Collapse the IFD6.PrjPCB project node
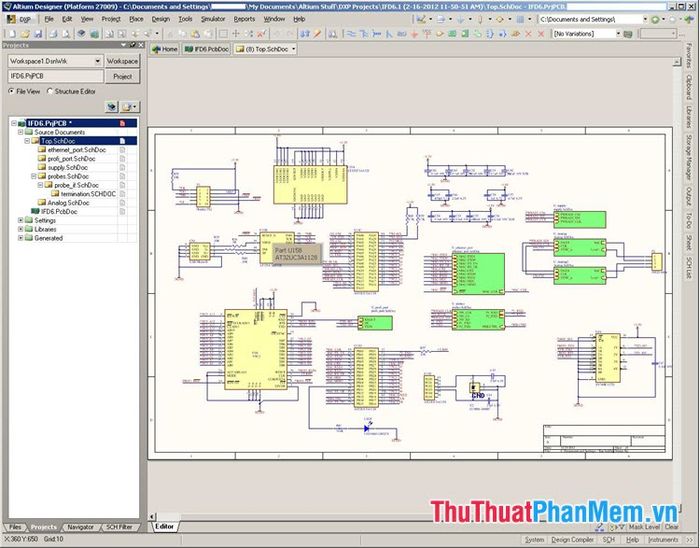Screen dimensions: 700x548 [14, 124]
